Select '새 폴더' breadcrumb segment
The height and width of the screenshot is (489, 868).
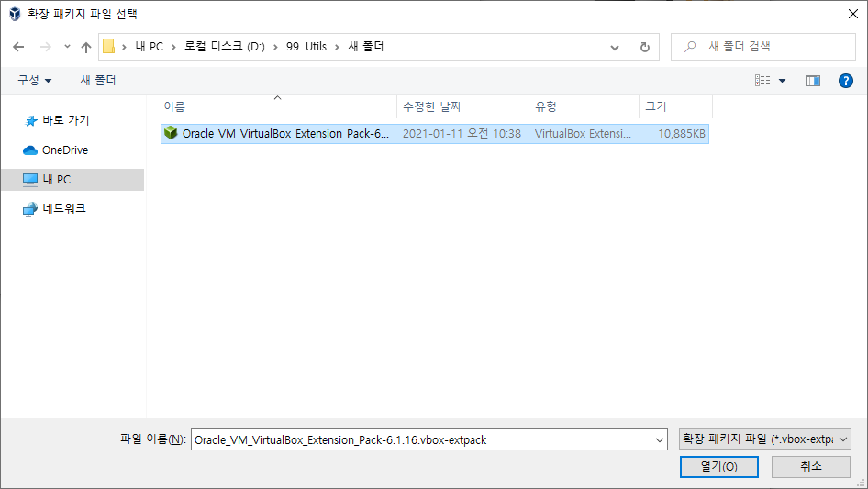click(x=366, y=47)
